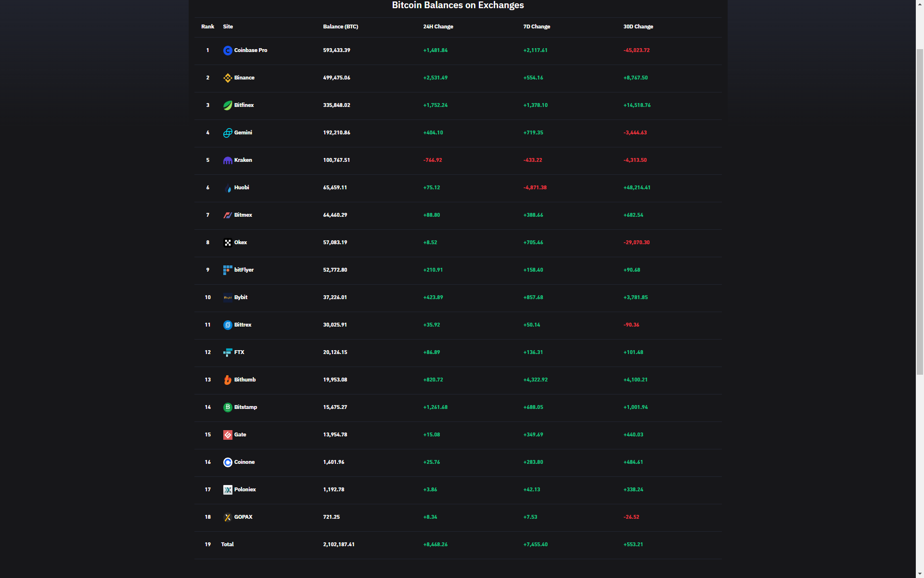
Task: Sort by 24H Change column header
Action: pos(438,26)
